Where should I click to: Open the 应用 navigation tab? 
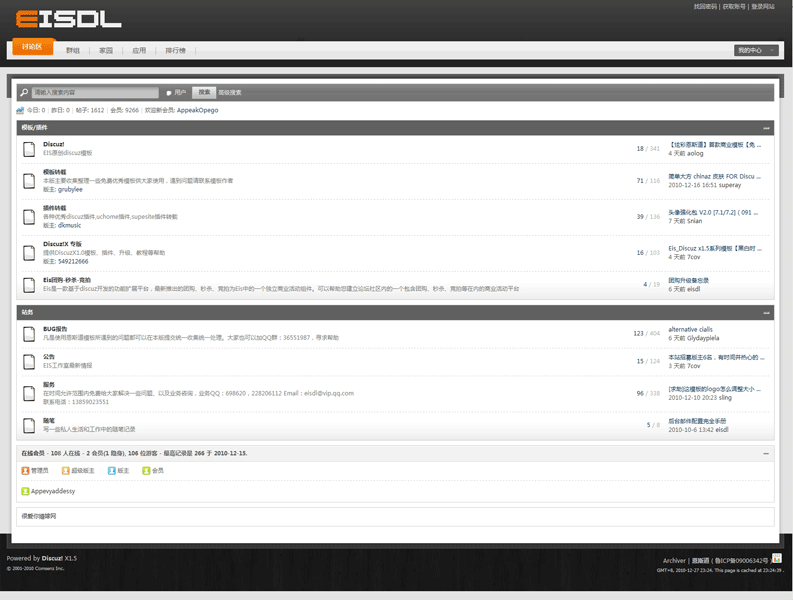[x=139, y=51]
